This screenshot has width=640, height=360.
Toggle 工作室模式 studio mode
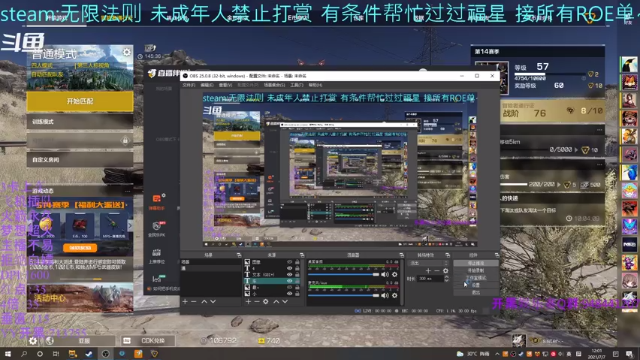[x=476, y=278]
